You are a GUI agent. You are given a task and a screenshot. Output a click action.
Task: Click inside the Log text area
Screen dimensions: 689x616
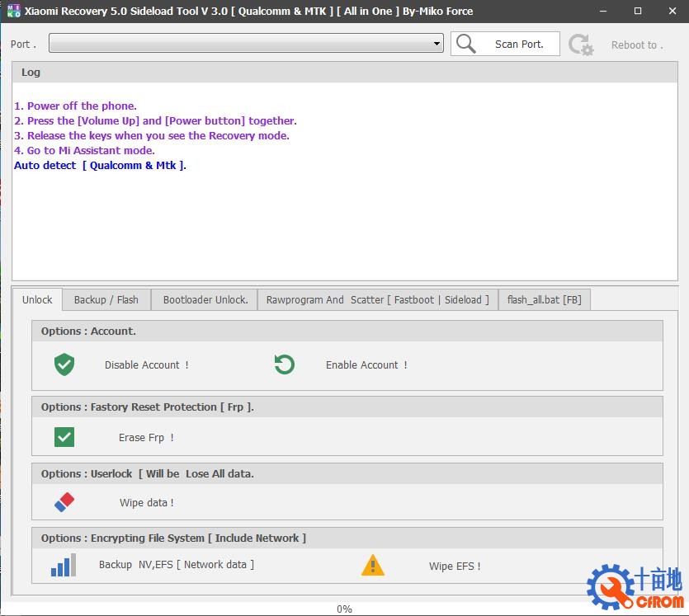344,223
